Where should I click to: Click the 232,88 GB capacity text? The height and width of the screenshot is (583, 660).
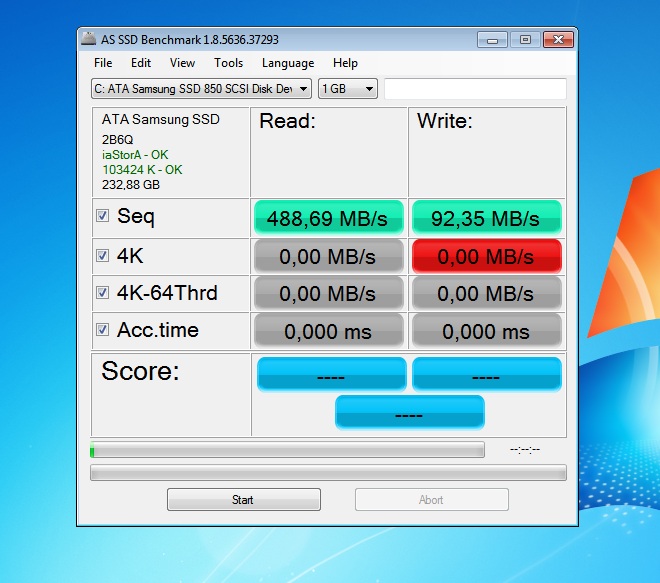point(131,185)
